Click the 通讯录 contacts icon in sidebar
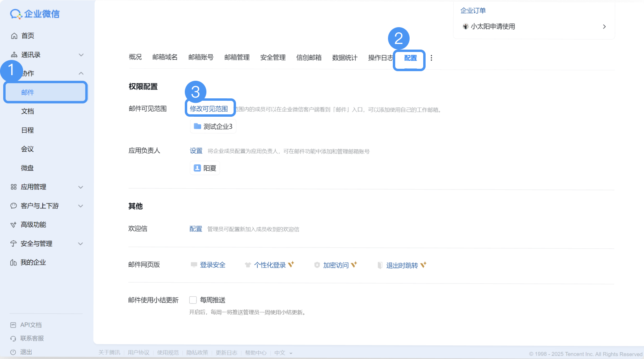The width and height of the screenshot is (644, 359). 14,55
